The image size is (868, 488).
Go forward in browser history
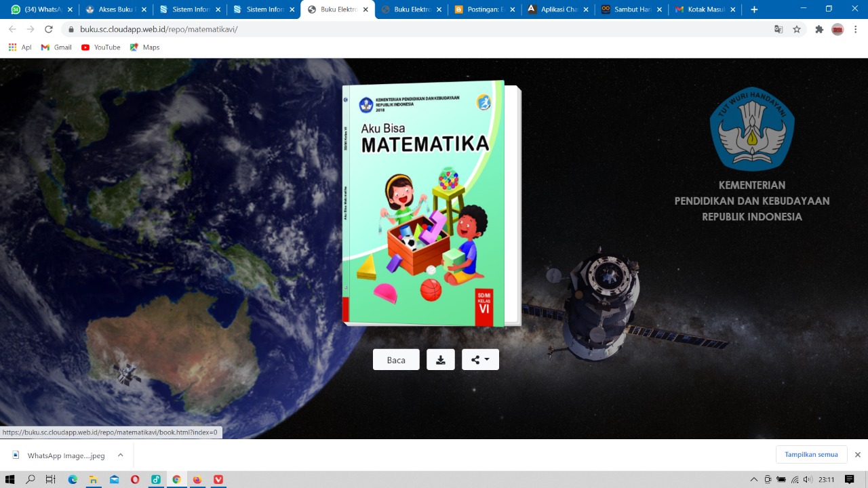31,29
